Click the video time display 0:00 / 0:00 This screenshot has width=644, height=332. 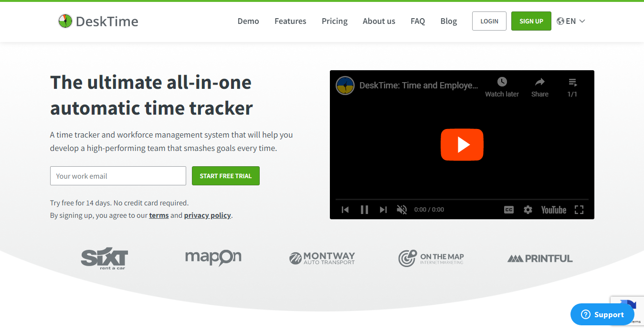[x=429, y=210]
